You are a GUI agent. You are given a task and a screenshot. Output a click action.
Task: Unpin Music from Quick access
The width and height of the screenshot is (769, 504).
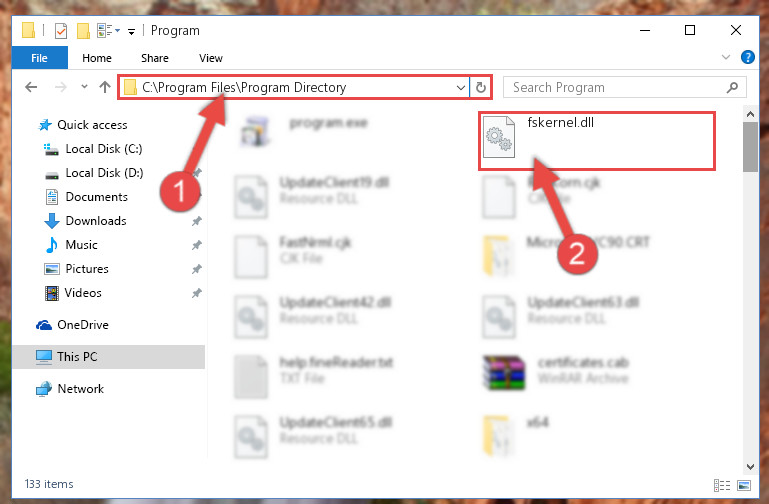click(x=197, y=245)
